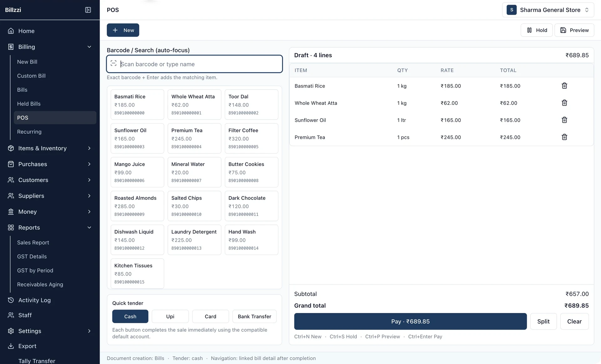
Task: Start a New draft bill
Action: tap(123, 30)
